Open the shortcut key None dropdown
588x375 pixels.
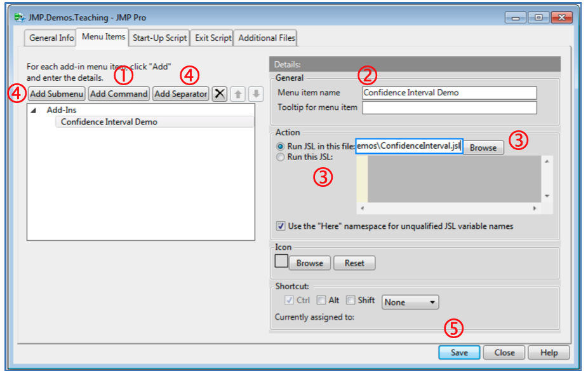(410, 301)
